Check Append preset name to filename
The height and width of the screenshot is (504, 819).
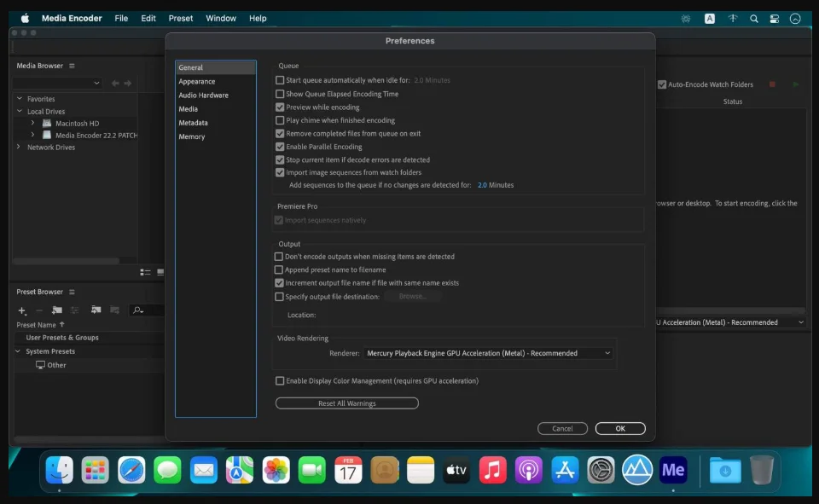click(x=279, y=270)
